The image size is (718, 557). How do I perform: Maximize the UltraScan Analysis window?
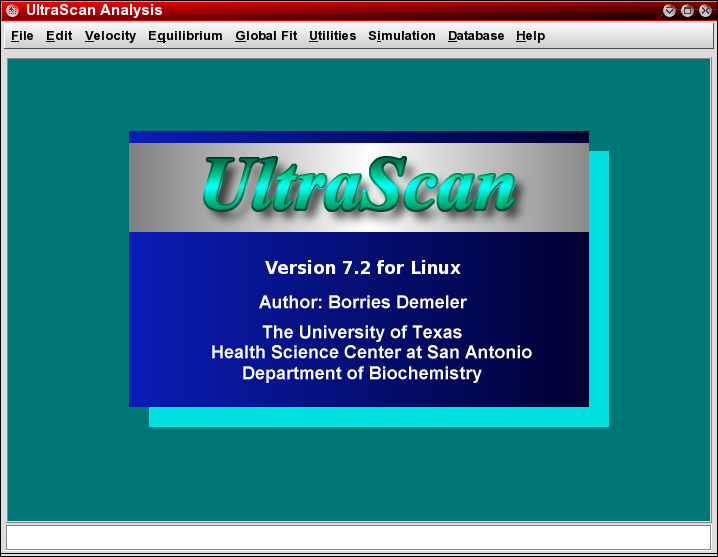click(687, 10)
